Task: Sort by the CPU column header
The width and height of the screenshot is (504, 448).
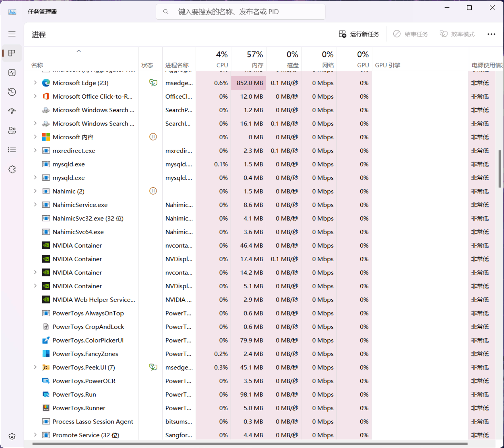Action: coord(213,59)
